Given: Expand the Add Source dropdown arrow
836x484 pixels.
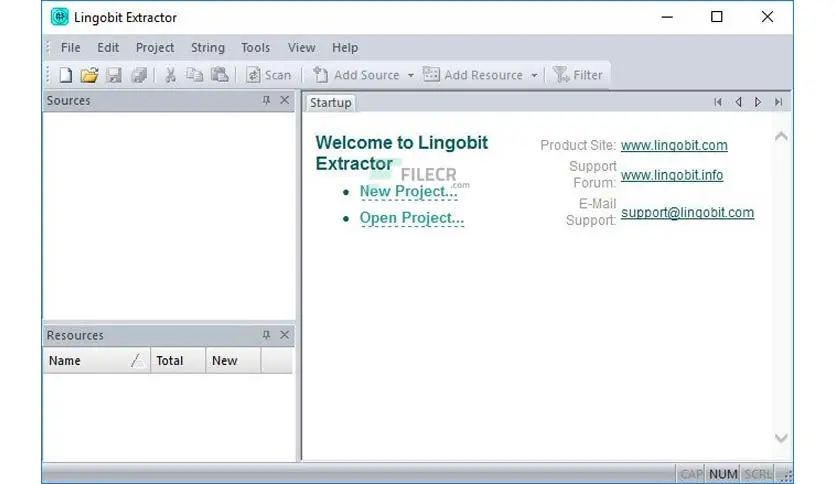Looking at the screenshot, I should coord(410,75).
